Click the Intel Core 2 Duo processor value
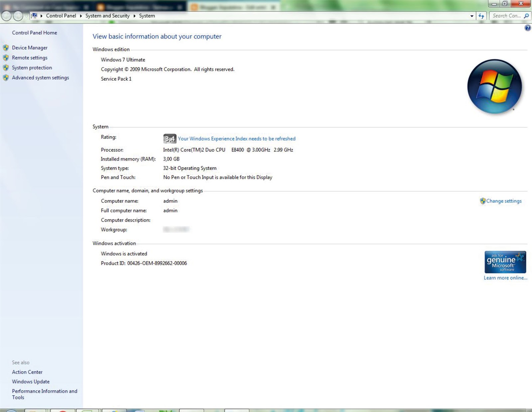The image size is (532, 412). click(228, 150)
